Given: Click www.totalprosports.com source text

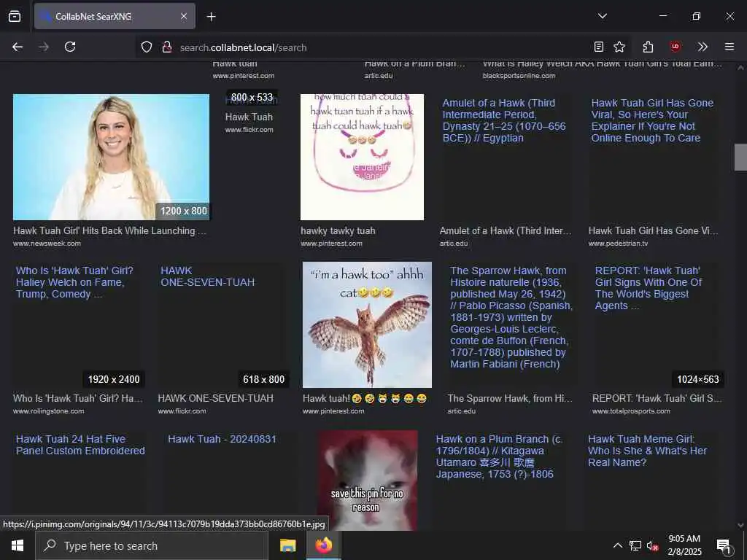Looking at the screenshot, I should tap(631, 411).
